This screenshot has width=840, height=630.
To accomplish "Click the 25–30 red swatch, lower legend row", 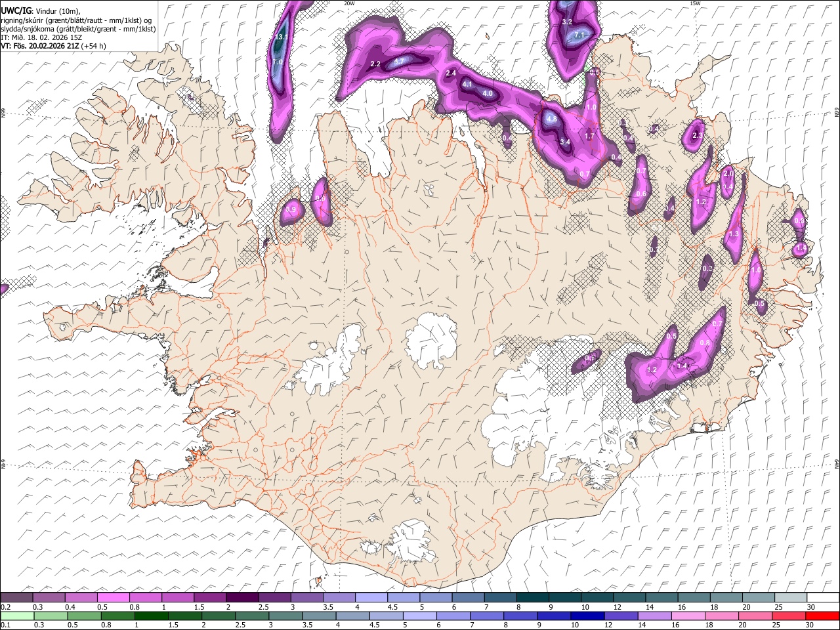I will [x=789, y=616].
